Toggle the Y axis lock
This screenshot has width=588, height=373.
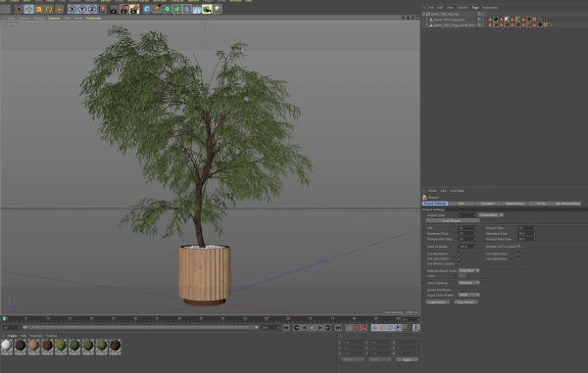point(81,9)
